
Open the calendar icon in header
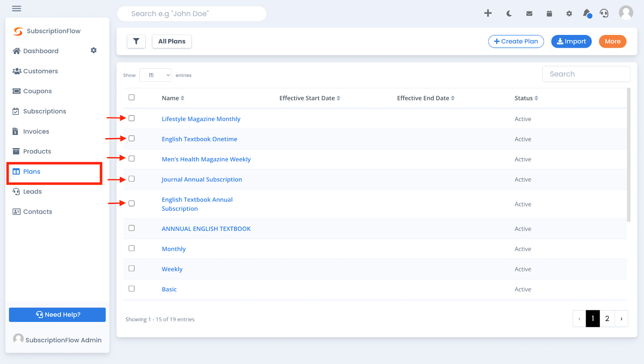tap(549, 14)
